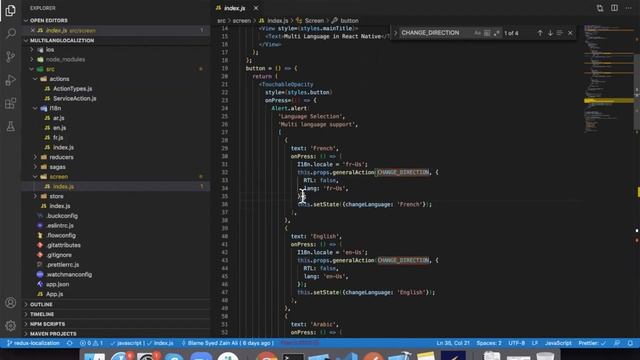Open .eslintrc.js file
Viewport: 640px width, 360px height.
60,226
